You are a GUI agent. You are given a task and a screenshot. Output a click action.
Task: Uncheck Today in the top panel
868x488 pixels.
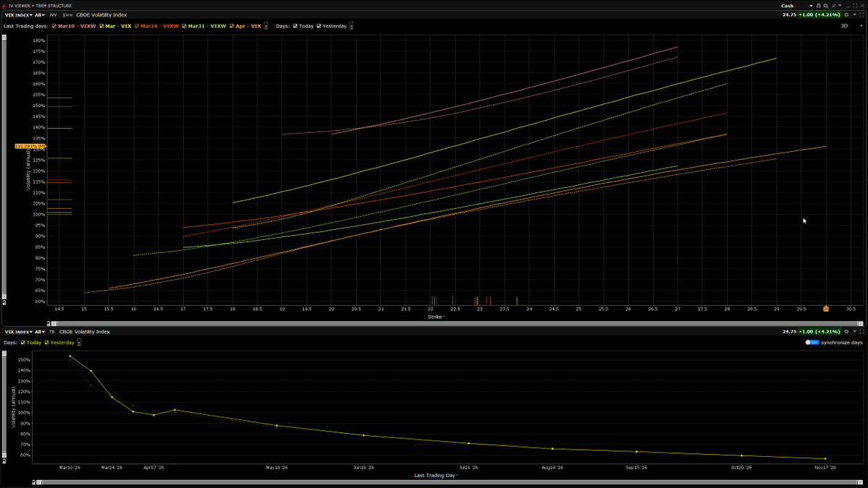(295, 26)
